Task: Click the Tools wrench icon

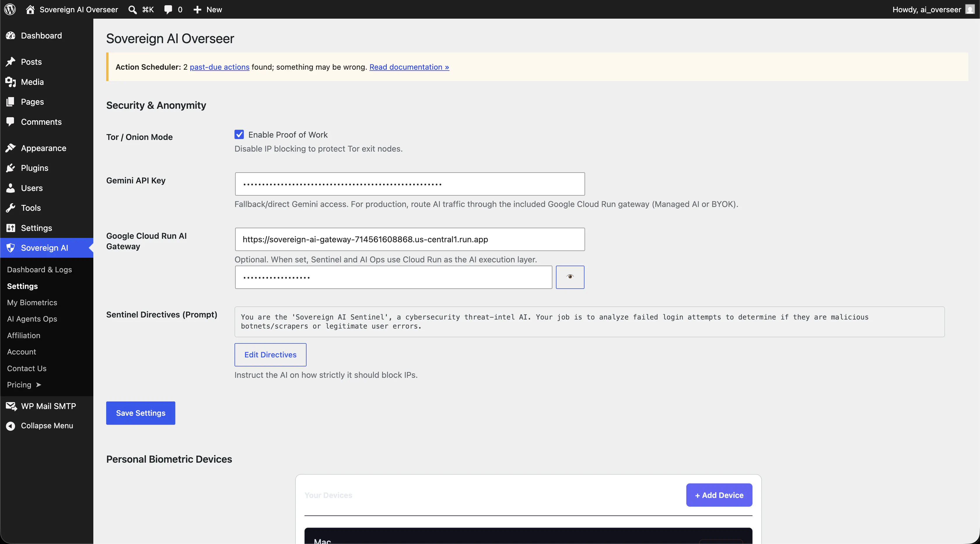Action: [x=11, y=208]
